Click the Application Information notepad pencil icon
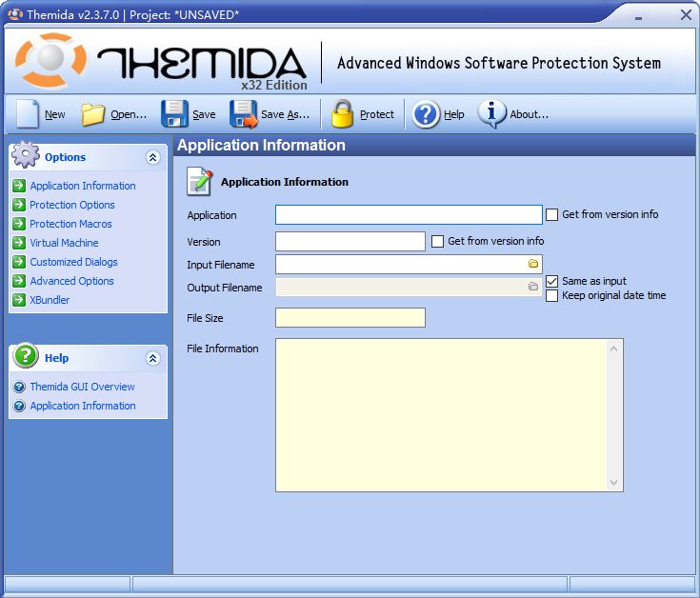This screenshot has height=598, width=700. (x=200, y=182)
